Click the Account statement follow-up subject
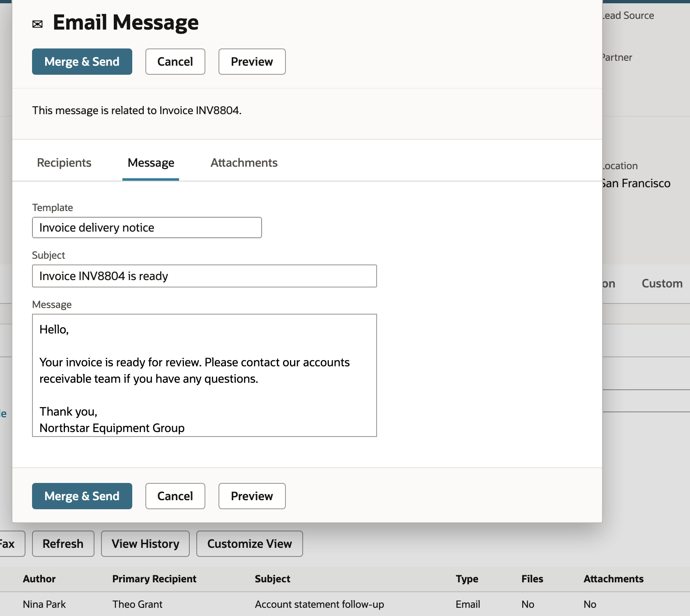Image resolution: width=690 pixels, height=616 pixels. tap(320, 604)
